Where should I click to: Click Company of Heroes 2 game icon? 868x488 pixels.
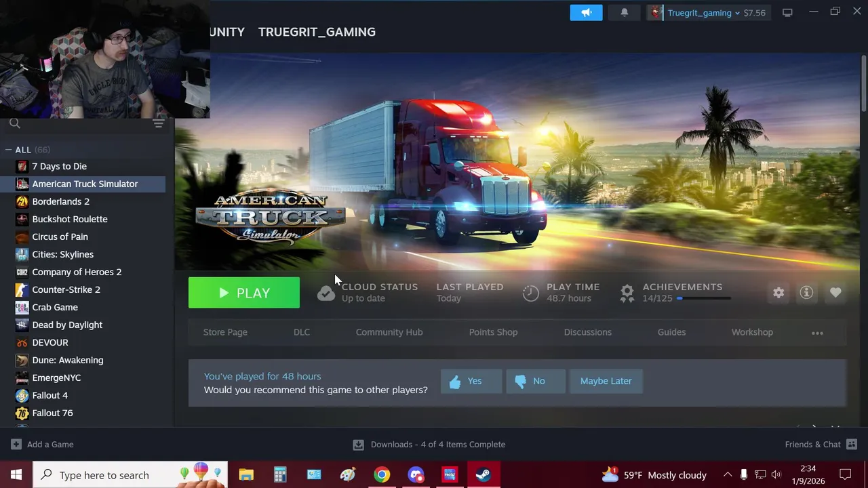point(22,272)
